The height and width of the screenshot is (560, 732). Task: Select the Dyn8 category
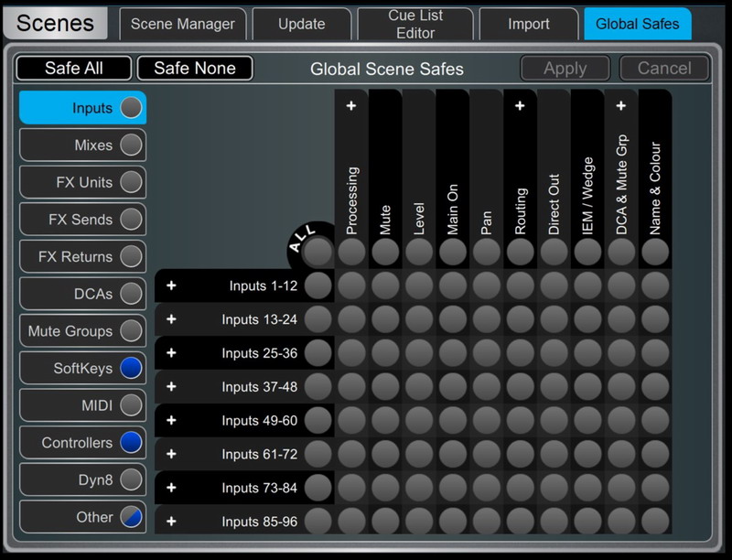(x=82, y=479)
